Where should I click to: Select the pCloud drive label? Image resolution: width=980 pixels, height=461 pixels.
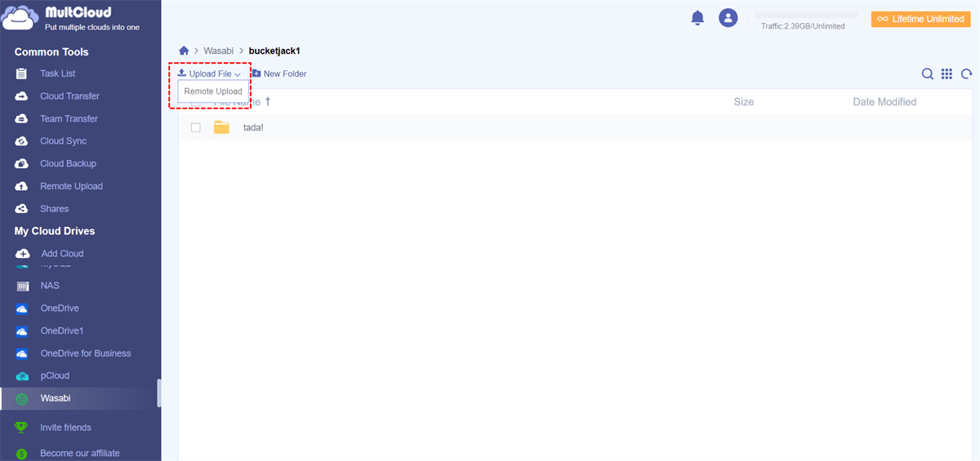55,376
